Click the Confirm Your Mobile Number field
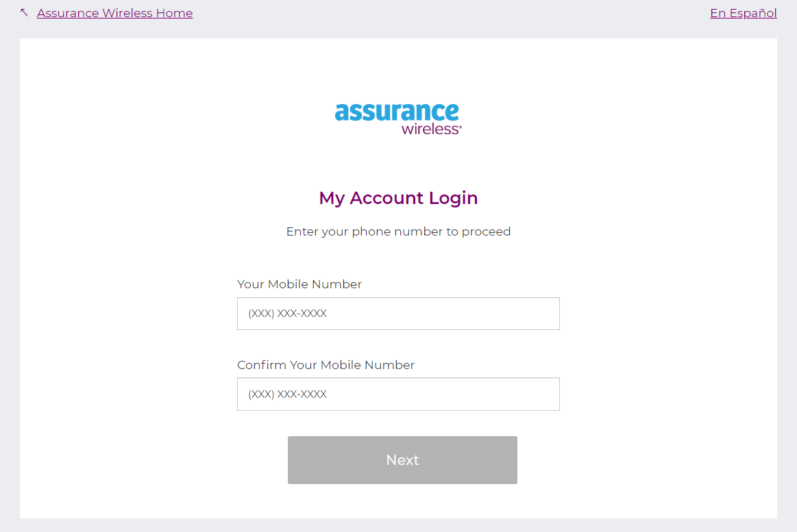 398,394
